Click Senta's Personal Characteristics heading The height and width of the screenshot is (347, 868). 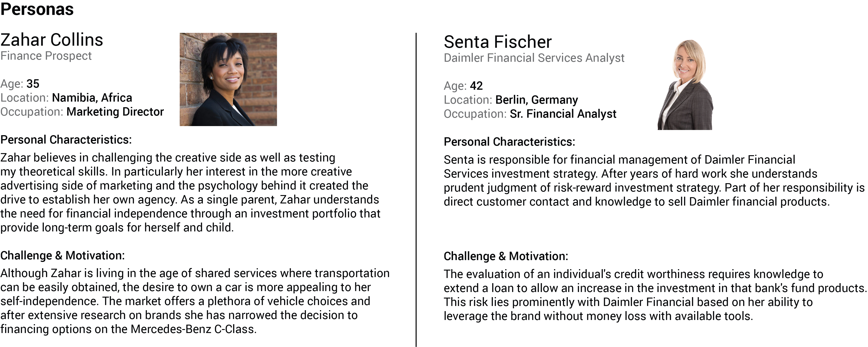pos(509,142)
